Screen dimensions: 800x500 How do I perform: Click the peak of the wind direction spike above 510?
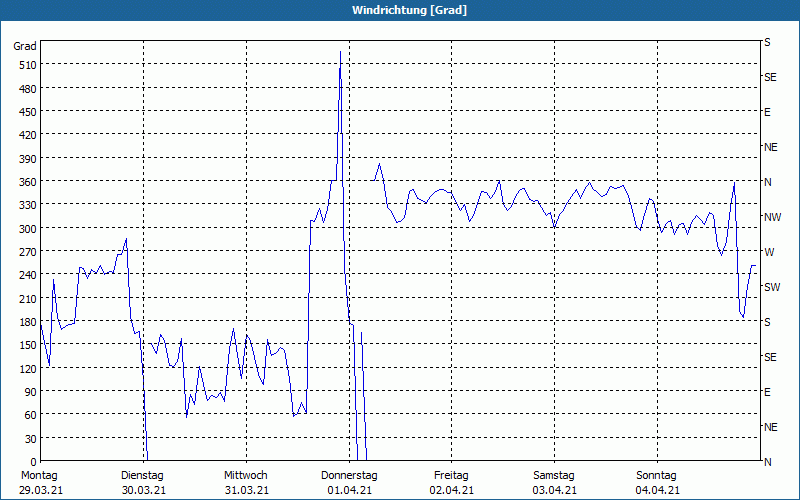340,52
